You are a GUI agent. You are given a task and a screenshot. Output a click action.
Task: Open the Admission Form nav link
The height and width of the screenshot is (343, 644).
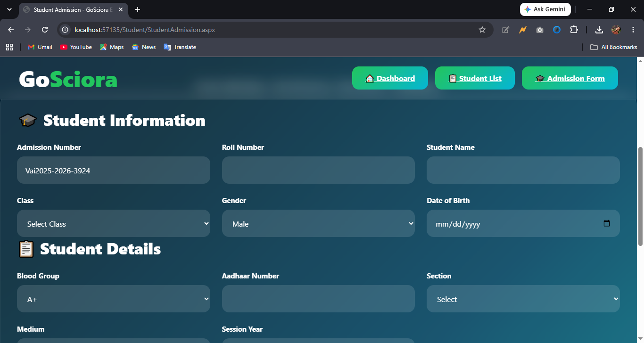[570, 78]
